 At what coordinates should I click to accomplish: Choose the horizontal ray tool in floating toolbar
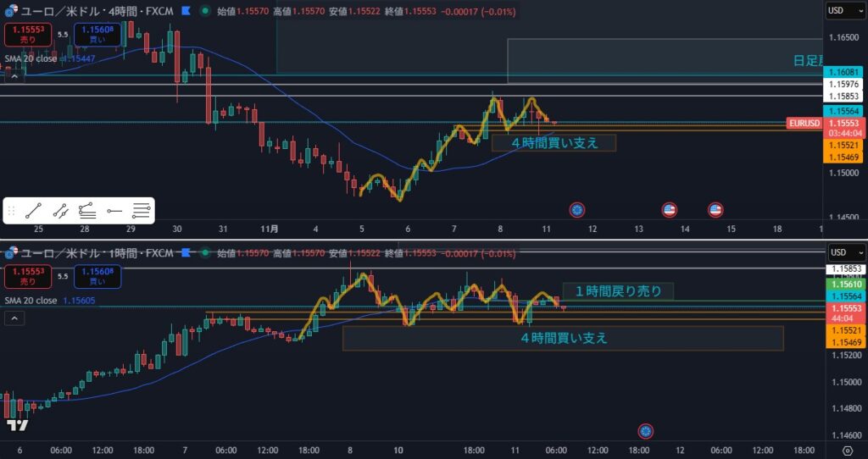(x=114, y=211)
